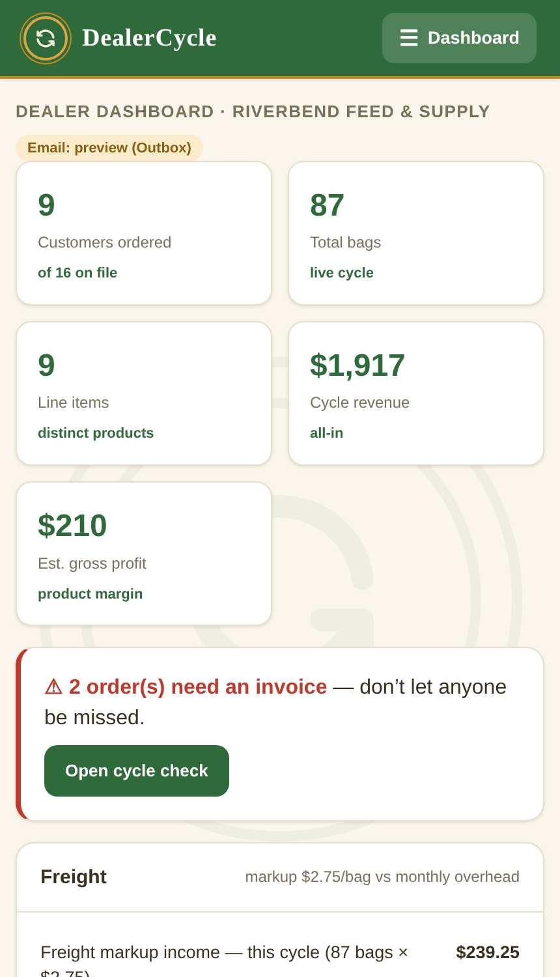Open the Dashboard menu button
This screenshot has width=560, height=977.
[459, 38]
